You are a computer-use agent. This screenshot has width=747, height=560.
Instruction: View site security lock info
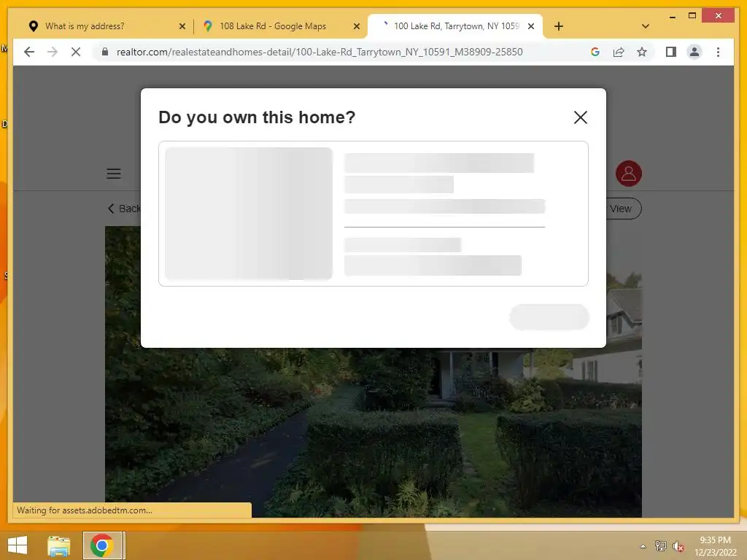coord(105,52)
